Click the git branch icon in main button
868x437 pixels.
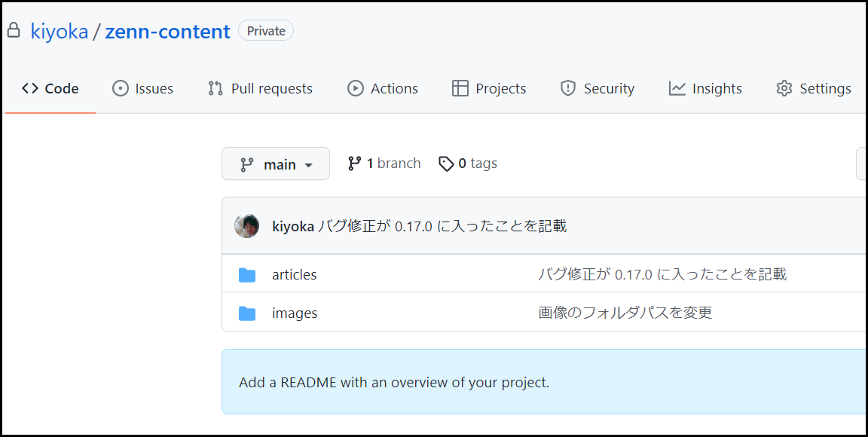[x=247, y=164]
